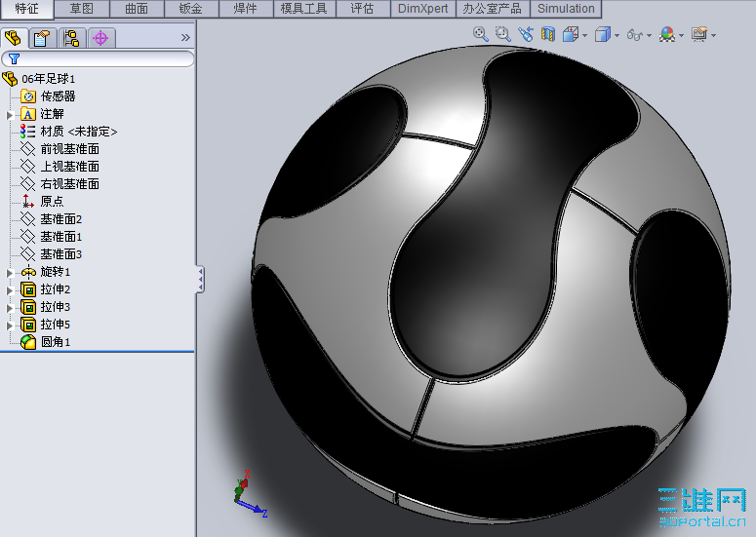The image size is (756, 537).
Task: Open the DimXpert tab
Action: (422, 9)
